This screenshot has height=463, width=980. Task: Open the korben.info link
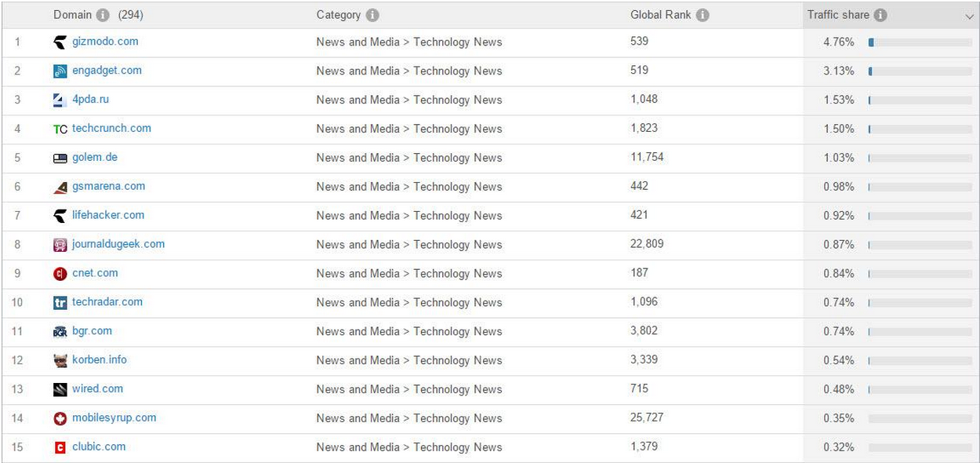(x=100, y=359)
